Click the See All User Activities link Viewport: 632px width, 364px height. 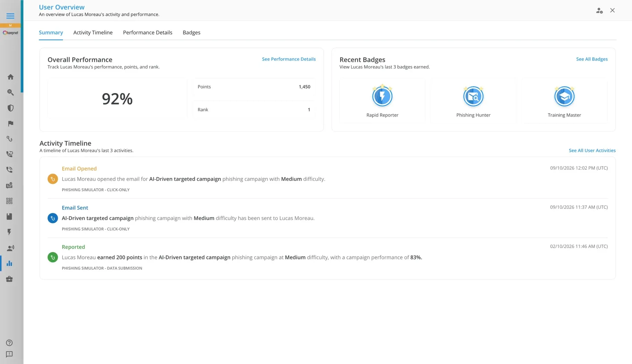click(x=592, y=151)
